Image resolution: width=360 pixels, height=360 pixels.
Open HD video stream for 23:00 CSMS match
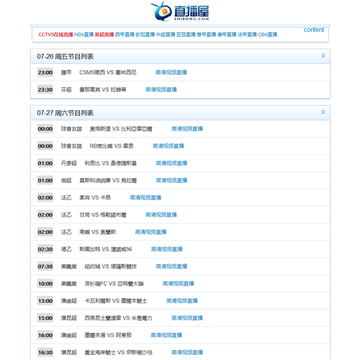(x=171, y=72)
